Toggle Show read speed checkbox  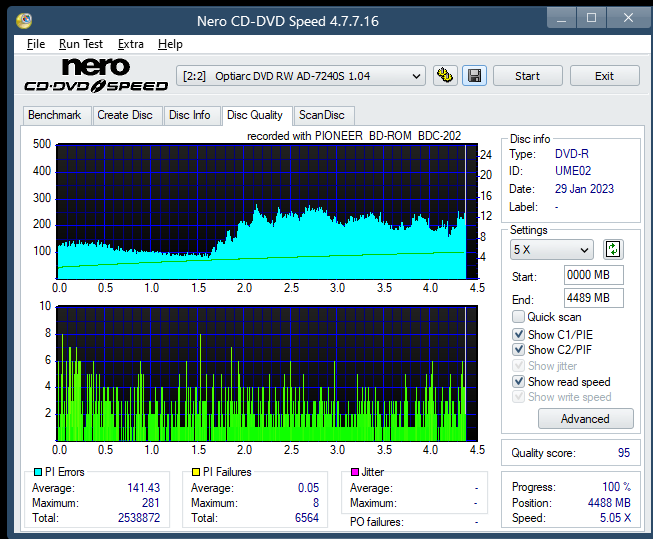tap(518, 381)
